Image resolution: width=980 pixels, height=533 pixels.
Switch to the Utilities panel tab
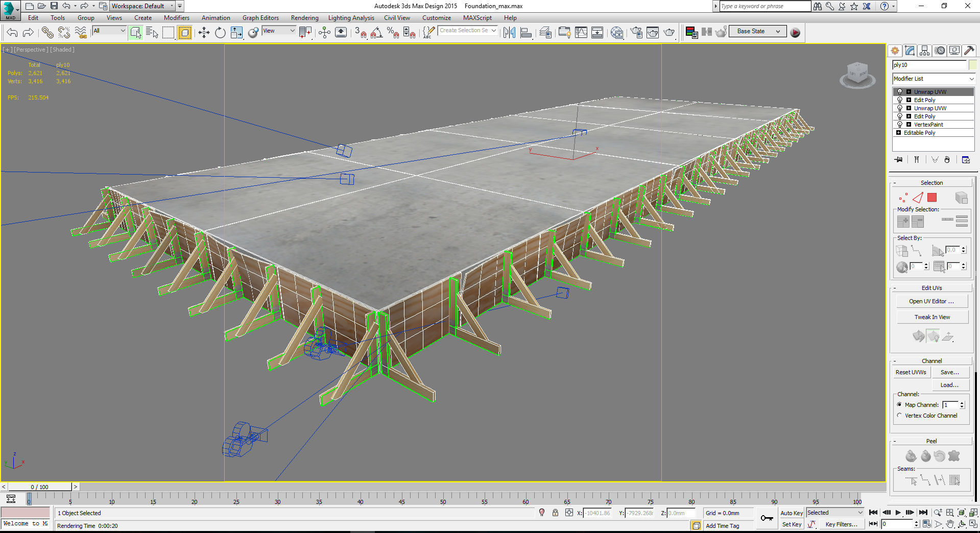[x=969, y=51]
